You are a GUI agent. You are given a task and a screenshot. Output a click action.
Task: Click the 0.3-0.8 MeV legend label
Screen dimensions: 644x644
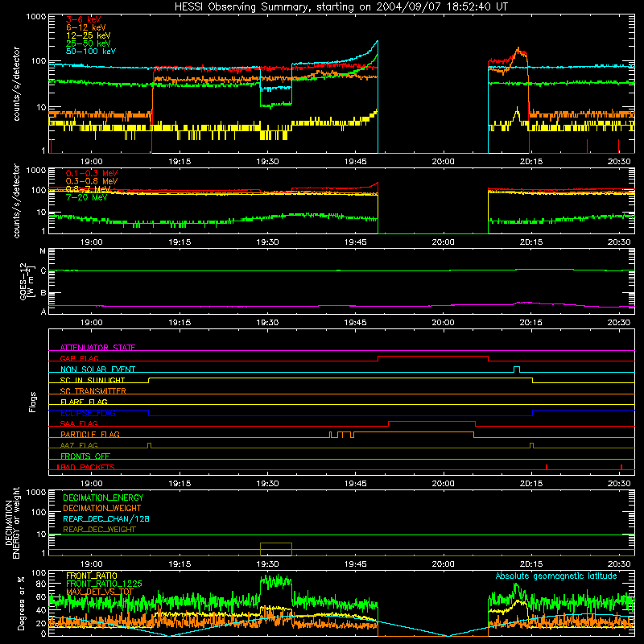click(92, 181)
